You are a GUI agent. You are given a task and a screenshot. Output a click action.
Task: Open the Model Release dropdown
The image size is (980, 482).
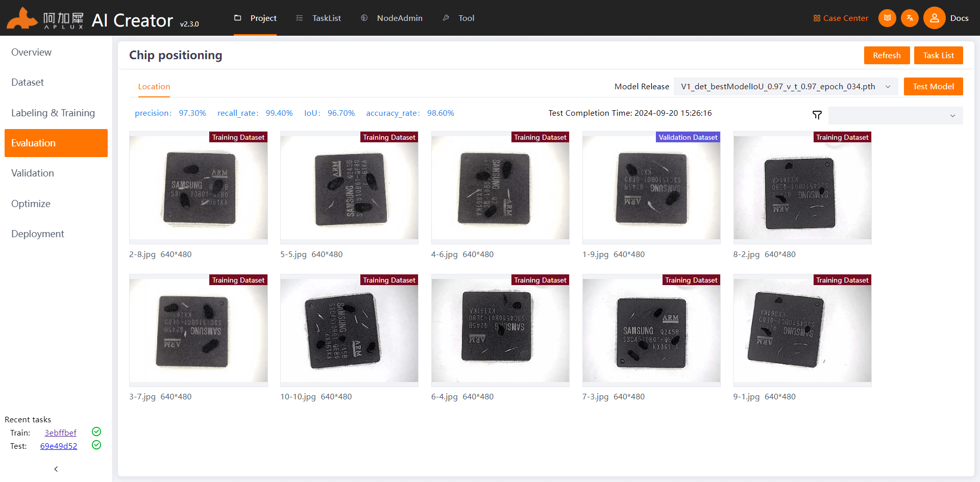[786, 87]
